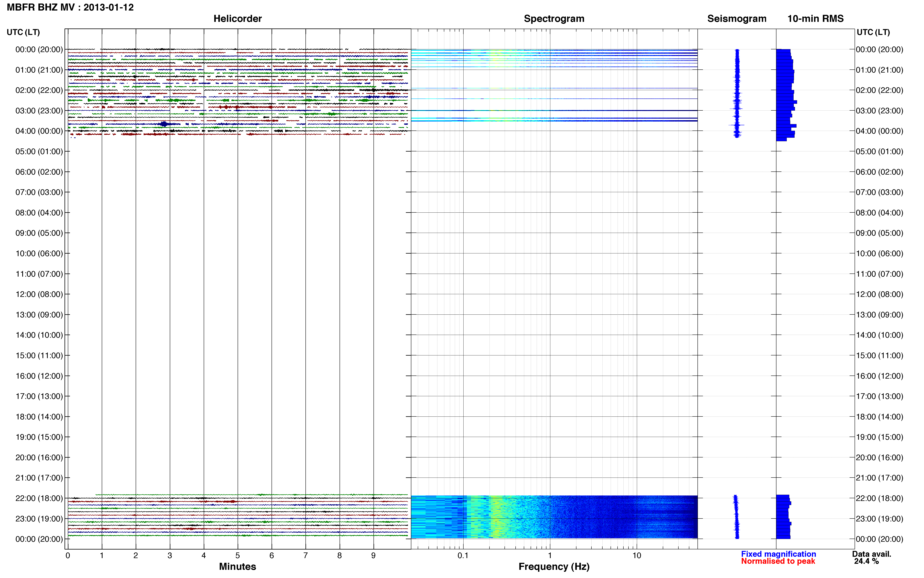Click left time label 19:00 (15:00)
The image size is (924, 578).
39,437
